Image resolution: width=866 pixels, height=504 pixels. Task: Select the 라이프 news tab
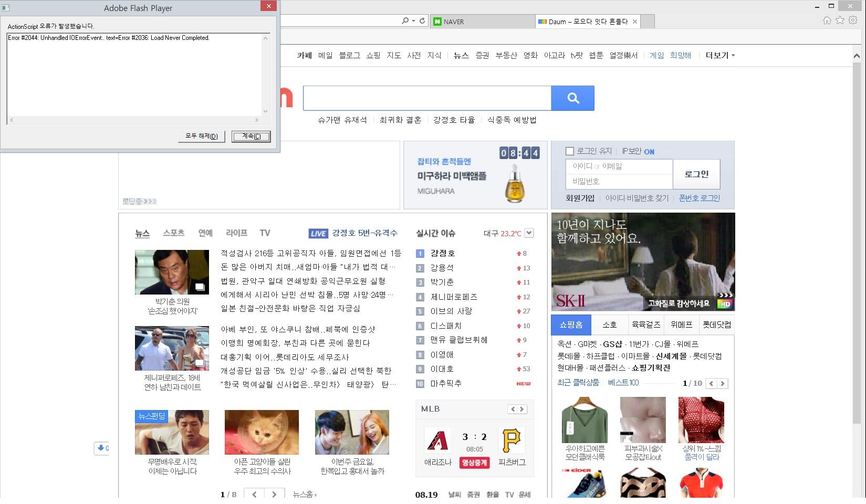click(236, 233)
